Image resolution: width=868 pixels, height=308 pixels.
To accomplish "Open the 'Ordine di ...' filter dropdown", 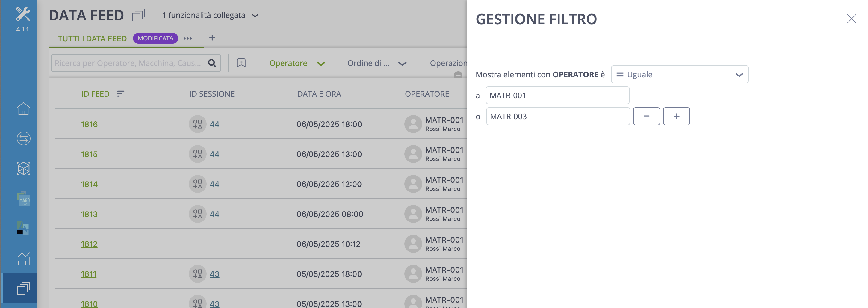I will [x=377, y=63].
